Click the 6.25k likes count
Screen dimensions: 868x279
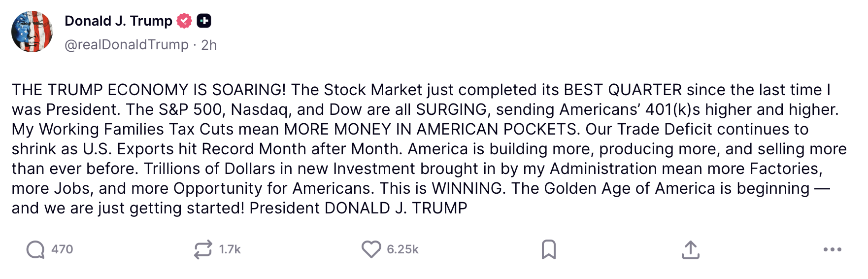coord(402,249)
